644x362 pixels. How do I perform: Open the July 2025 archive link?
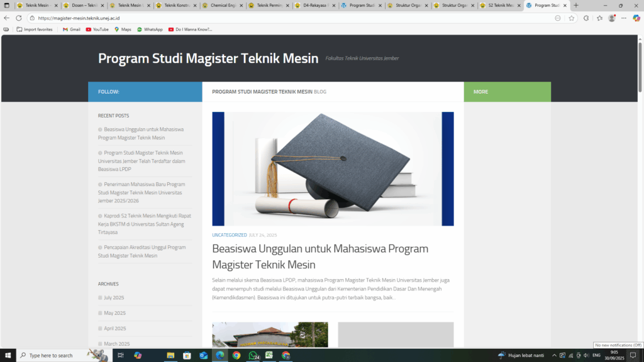tap(114, 298)
